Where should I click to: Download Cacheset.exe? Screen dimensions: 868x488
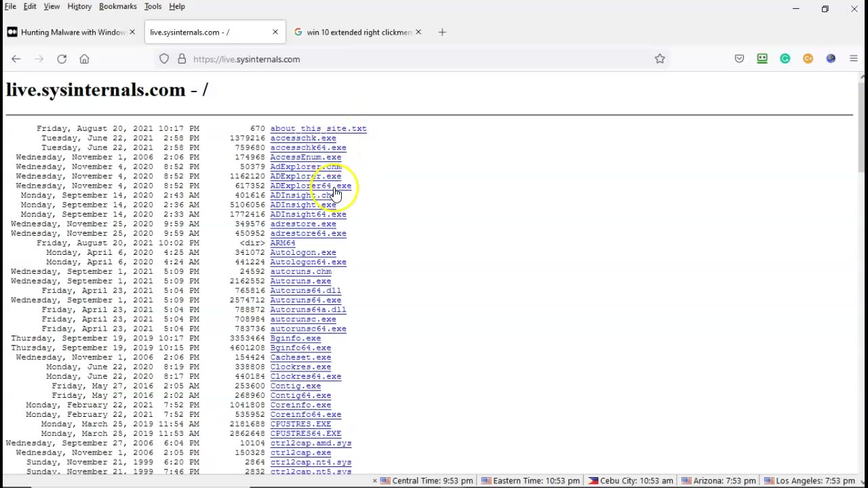tap(300, 357)
